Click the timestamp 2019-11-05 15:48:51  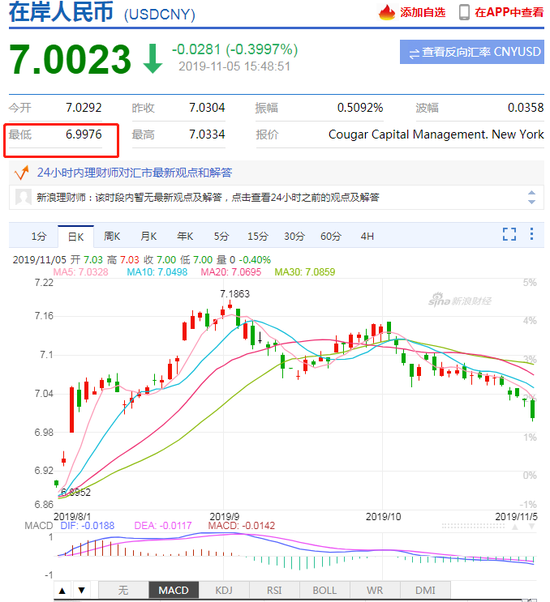234,67
